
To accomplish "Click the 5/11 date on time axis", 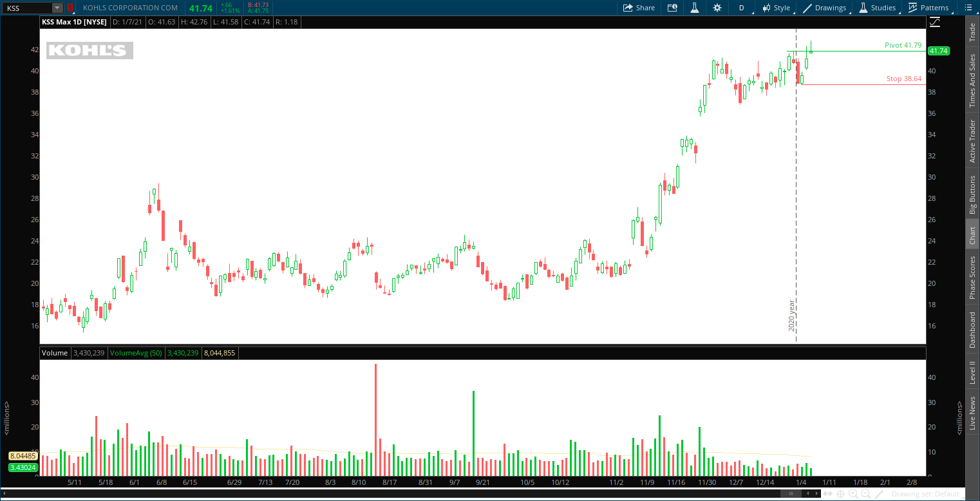I will pyautogui.click(x=75, y=482).
